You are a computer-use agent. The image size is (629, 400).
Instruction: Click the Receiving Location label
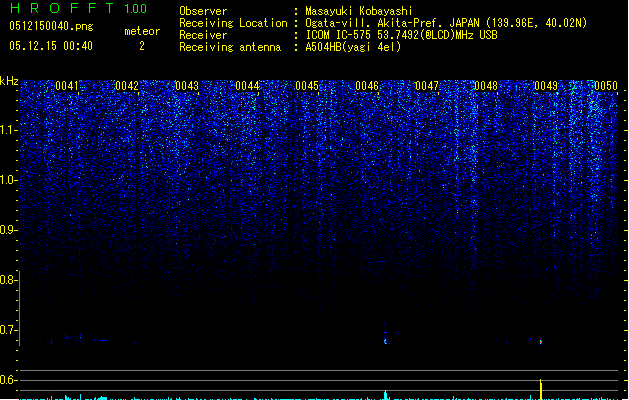click(x=233, y=23)
